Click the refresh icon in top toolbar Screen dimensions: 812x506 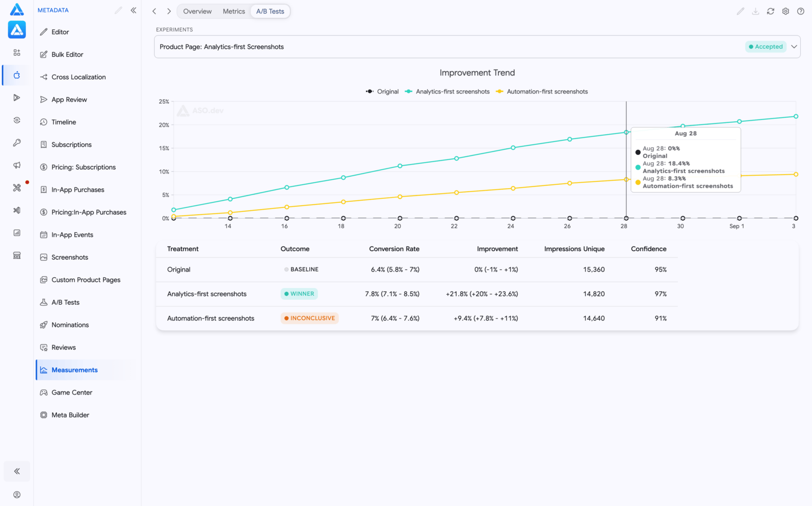tap(770, 11)
